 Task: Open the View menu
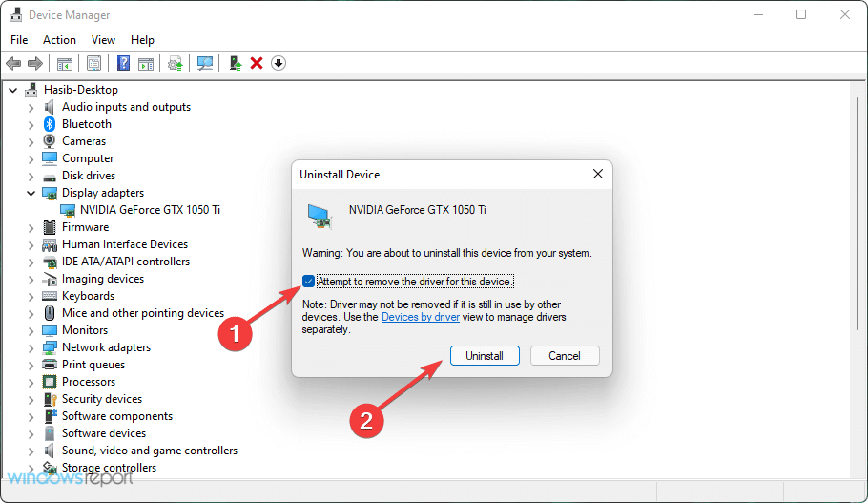click(x=103, y=40)
